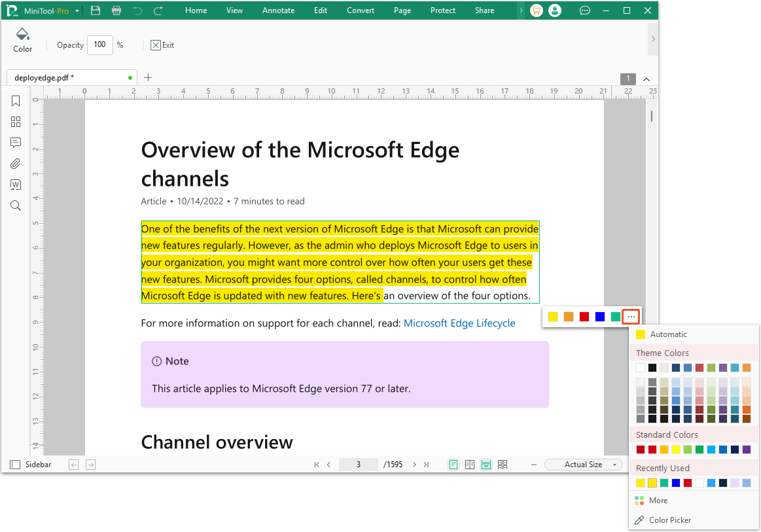The height and width of the screenshot is (532, 761).
Task: Expand the MiniTool-Pro edition dropdown
Action: (x=77, y=10)
